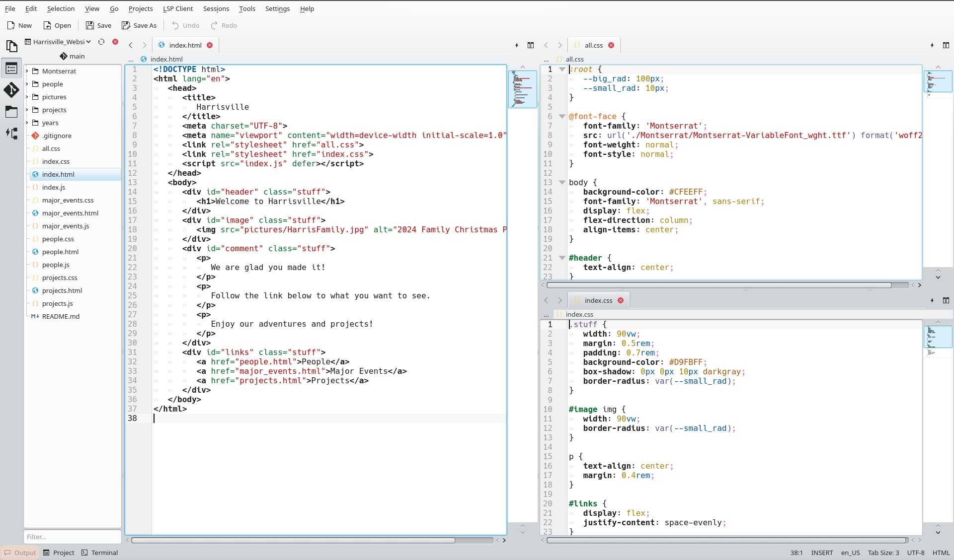This screenshot has height=560, width=954.
Task: Open the Sessions menu
Action: coord(216,8)
